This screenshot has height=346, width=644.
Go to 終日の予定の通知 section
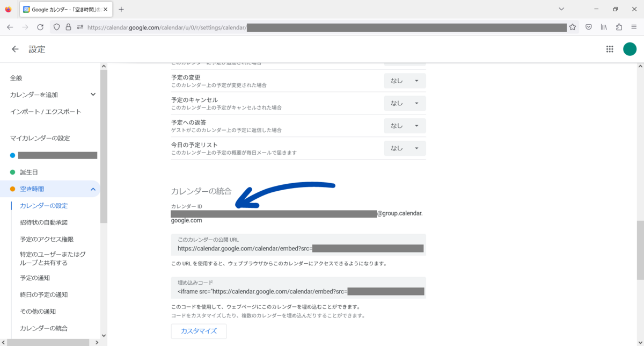tap(43, 294)
